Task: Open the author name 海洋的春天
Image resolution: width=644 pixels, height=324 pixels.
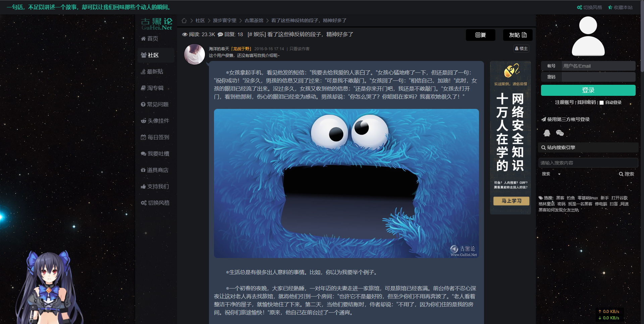Action: 219,49
